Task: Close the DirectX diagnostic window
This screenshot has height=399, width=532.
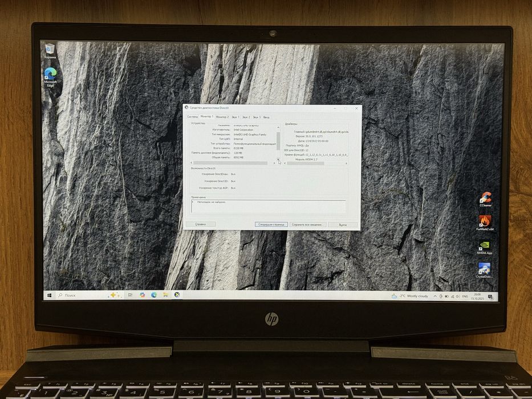Action: (356, 108)
